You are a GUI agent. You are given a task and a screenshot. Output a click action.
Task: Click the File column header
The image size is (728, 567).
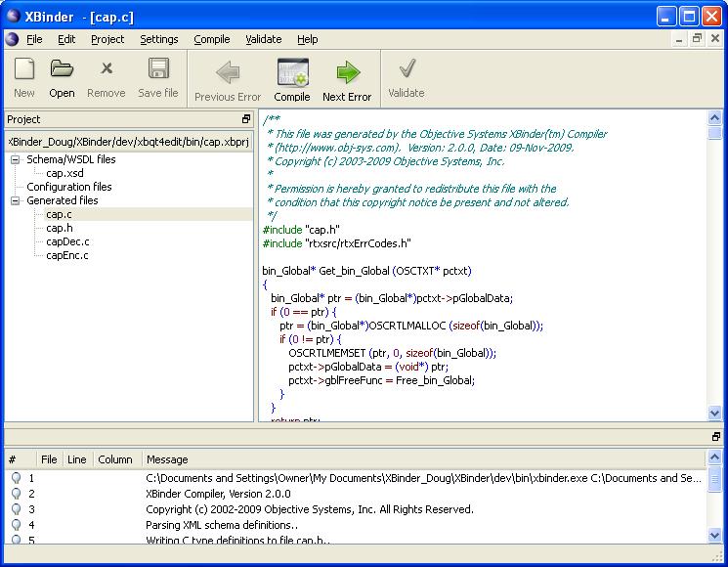tap(49, 459)
